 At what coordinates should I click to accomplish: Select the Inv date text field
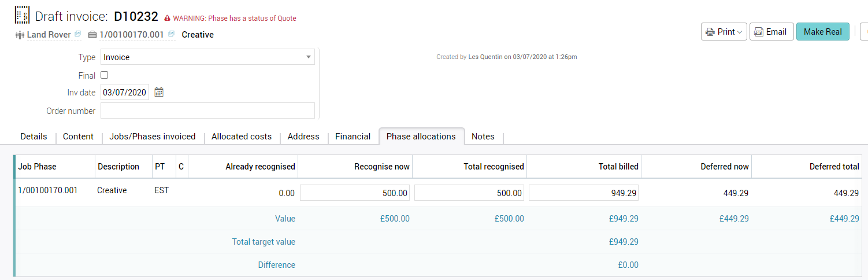[124, 92]
